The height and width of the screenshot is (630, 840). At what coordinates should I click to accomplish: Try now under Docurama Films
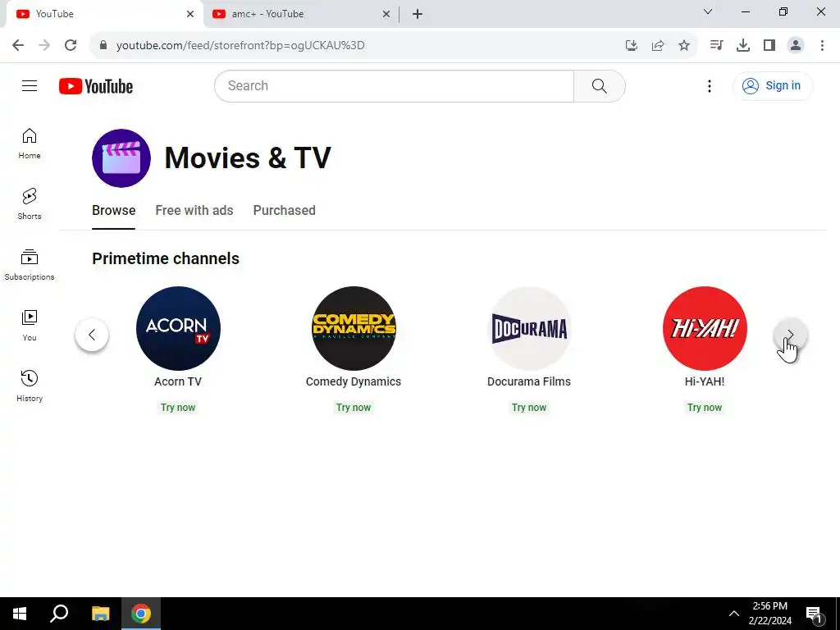pyautogui.click(x=529, y=407)
